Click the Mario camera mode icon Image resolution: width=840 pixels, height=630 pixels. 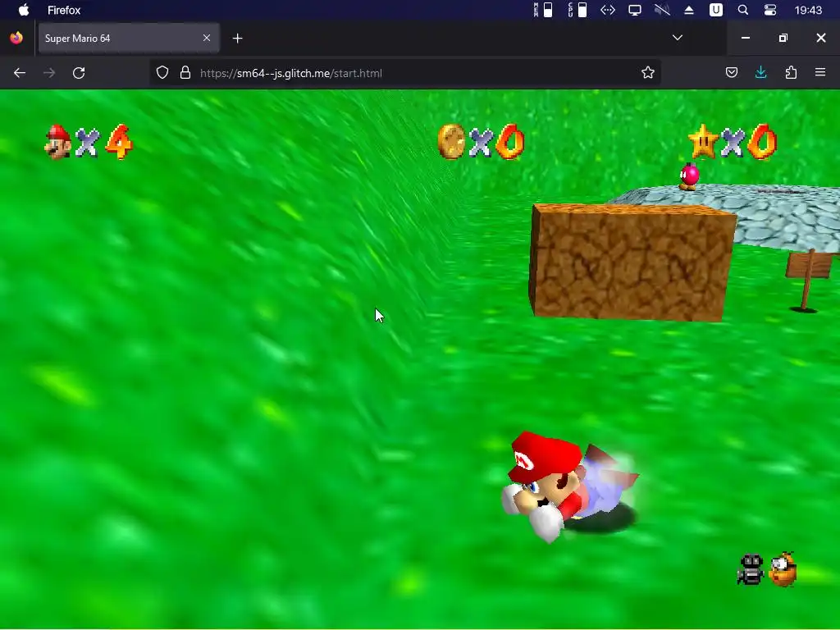click(x=751, y=569)
